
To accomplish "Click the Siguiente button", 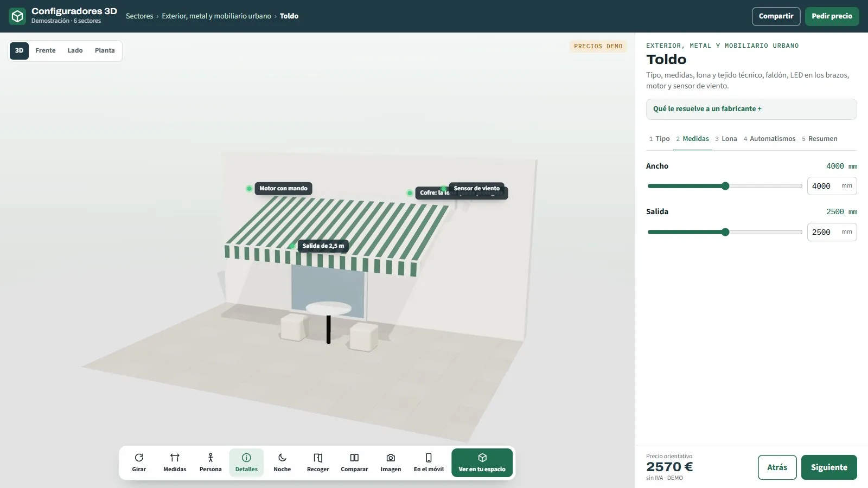I will [x=829, y=467].
